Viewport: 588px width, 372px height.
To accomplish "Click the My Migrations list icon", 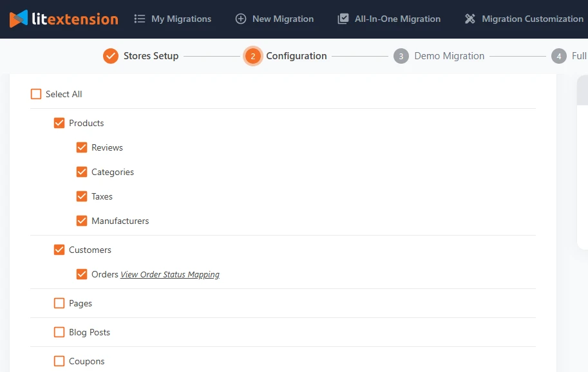I will coord(140,19).
